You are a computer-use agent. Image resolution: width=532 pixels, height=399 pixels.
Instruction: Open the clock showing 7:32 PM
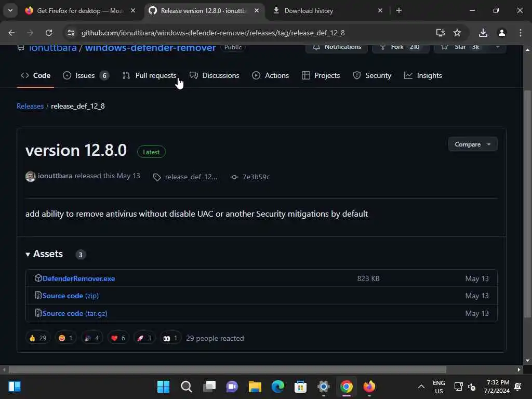click(497, 387)
